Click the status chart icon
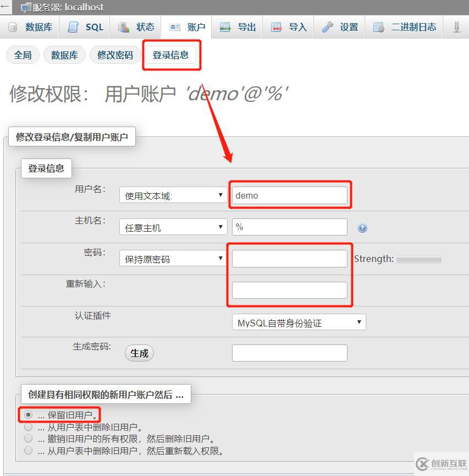This screenshot has width=469, height=476. [x=124, y=27]
